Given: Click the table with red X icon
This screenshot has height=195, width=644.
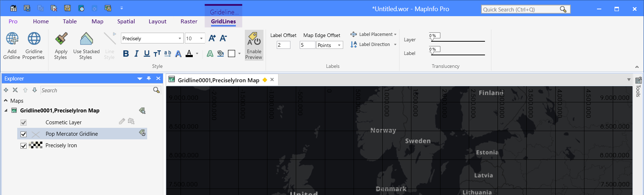Looking at the screenshot, I should (54, 8).
